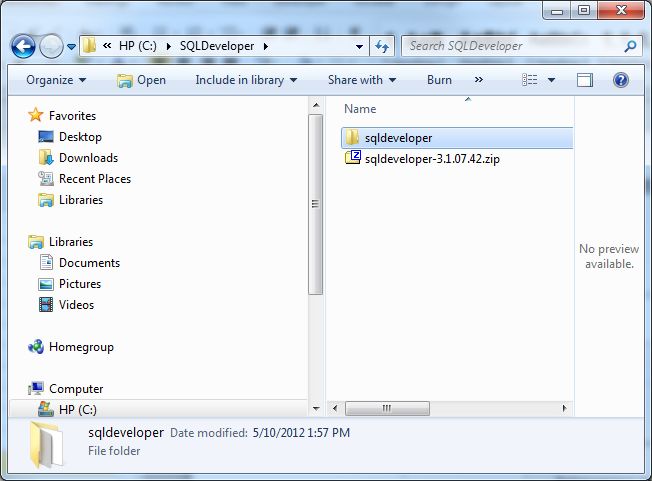Open Downloads under Favorites
652x481 pixels.
[89, 158]
